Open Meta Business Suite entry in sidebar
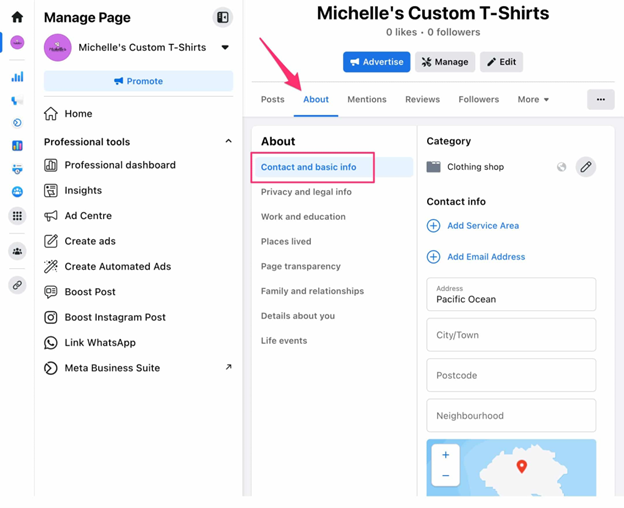 (138, 368)
